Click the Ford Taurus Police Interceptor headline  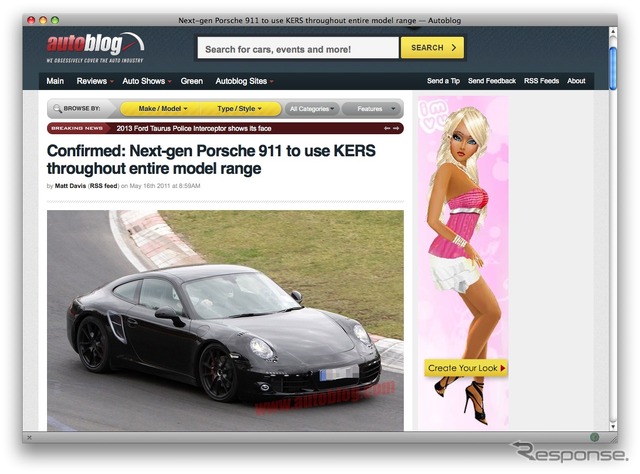tap(194, 128)
